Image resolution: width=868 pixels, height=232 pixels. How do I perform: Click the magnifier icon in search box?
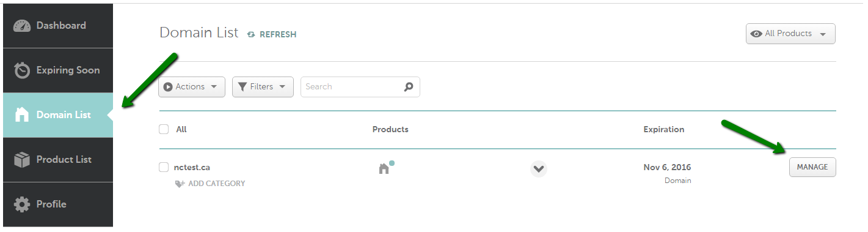409,87
